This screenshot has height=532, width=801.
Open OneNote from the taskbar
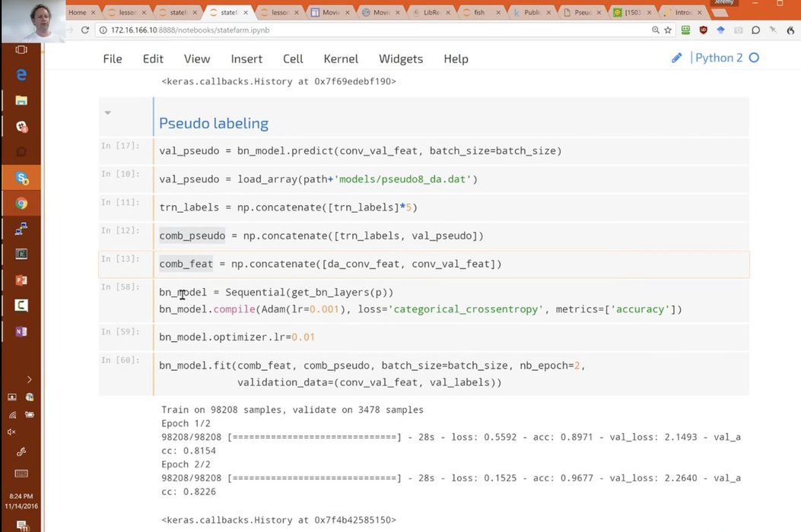click(x=21, y=331)
